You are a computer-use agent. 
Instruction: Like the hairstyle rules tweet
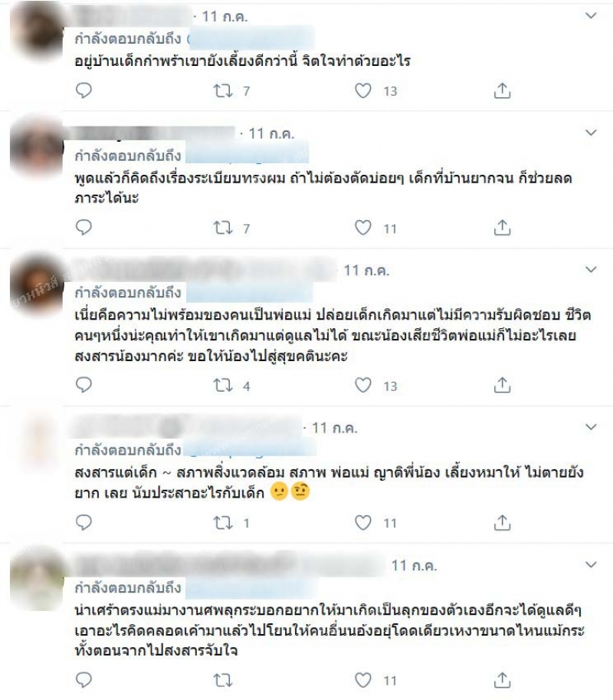coord(362,228)
